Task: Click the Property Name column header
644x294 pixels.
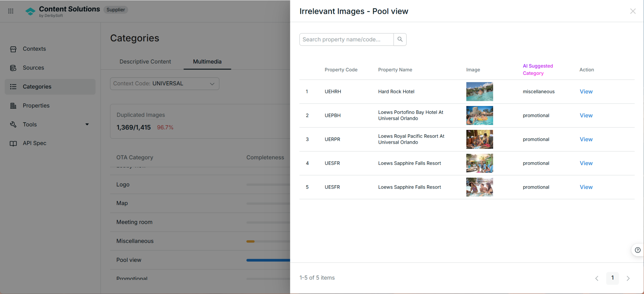Action: (x=395, y=70)
